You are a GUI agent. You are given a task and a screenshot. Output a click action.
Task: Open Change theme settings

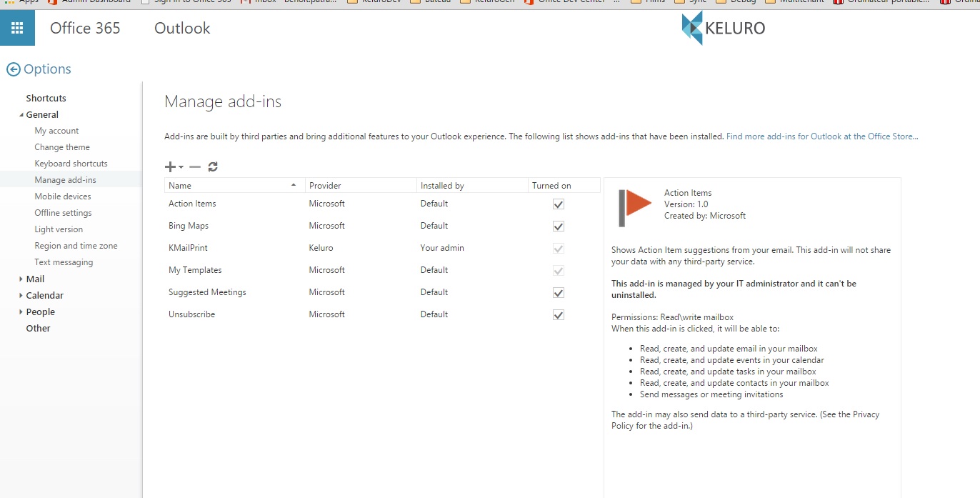pos(62,147)
